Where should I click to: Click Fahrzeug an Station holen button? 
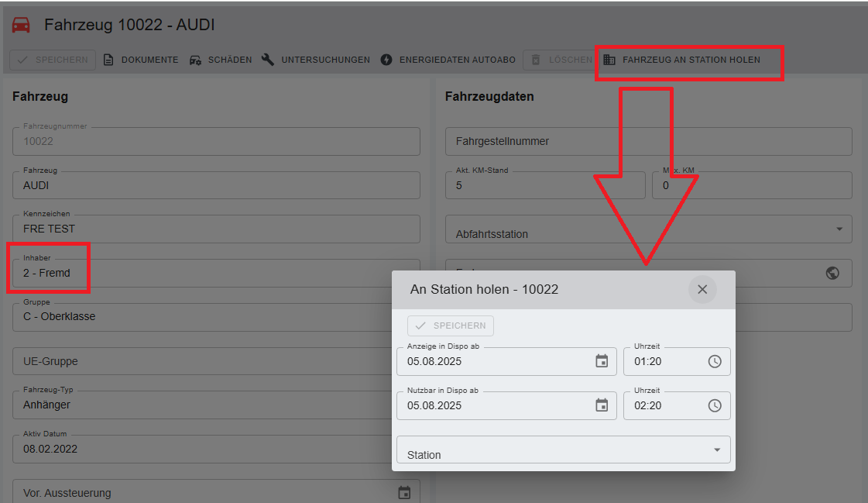[682, 60]
